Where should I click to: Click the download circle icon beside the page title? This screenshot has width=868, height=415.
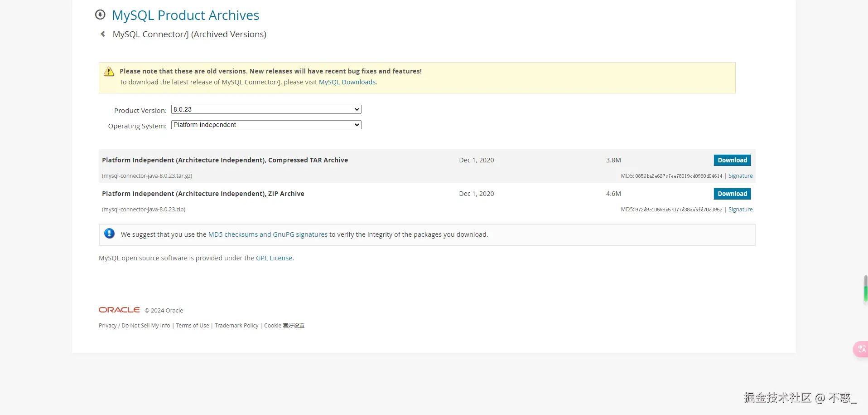point(100,15)
